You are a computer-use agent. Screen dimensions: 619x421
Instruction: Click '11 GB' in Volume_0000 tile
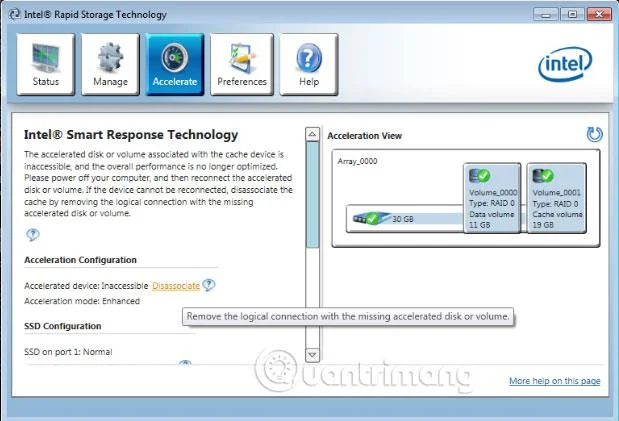[x=479, y=225]
